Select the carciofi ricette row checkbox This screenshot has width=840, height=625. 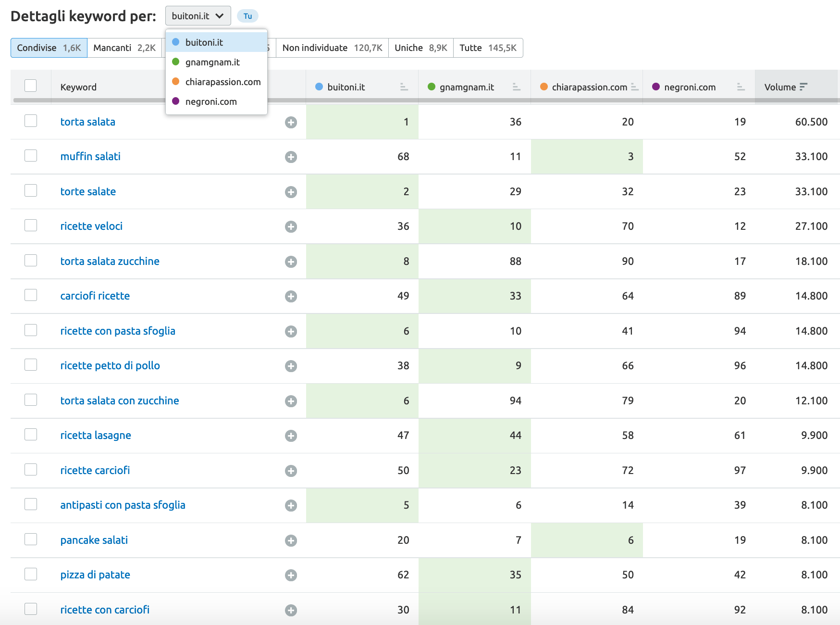[31, 295]
